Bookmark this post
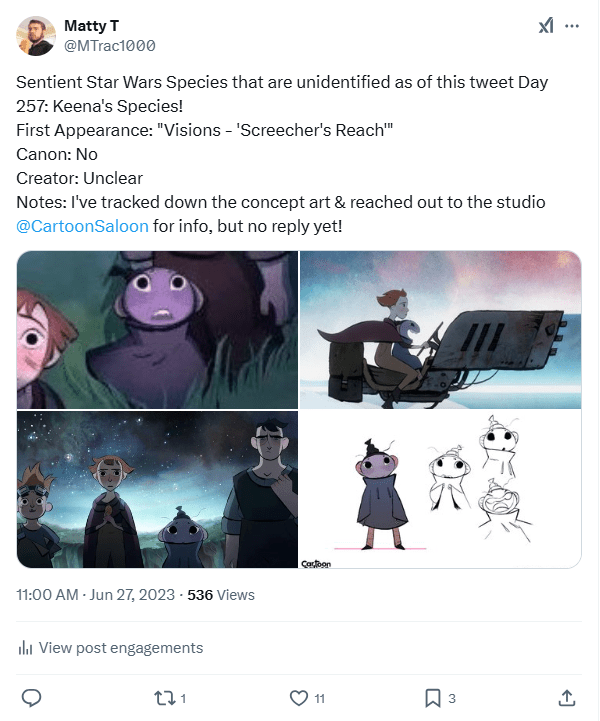This screenshot has height=721, width=600. (x=432, y=697)
